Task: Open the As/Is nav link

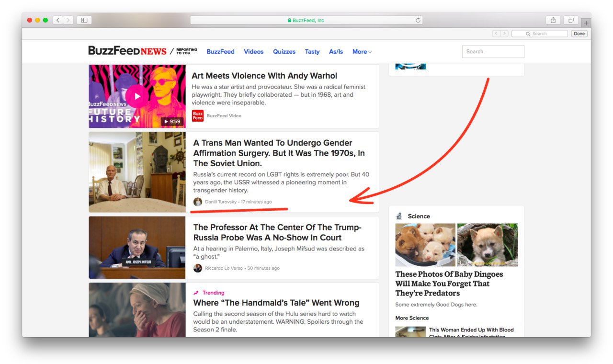Action: [336, 52]
